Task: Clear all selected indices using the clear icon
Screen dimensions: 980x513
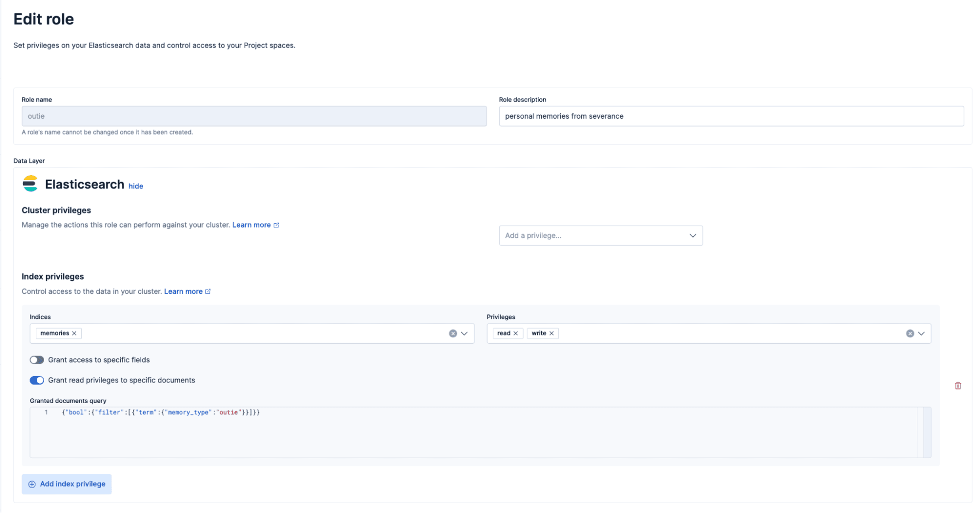Action: pos(452,333)
